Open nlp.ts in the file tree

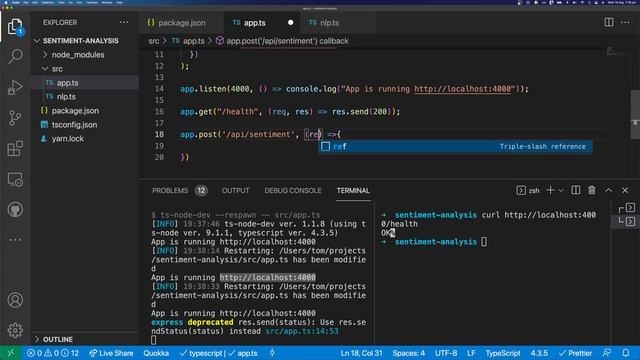point(85,97)
